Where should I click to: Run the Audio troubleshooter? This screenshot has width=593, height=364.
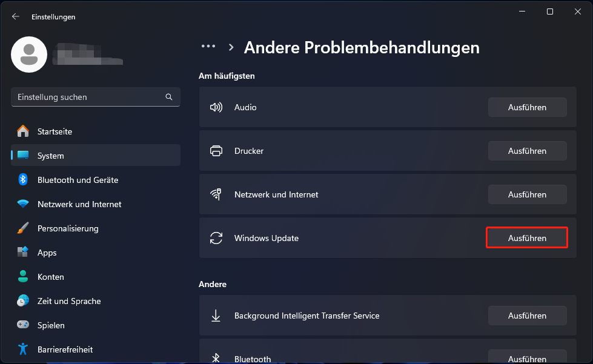[x=527, y=107]
